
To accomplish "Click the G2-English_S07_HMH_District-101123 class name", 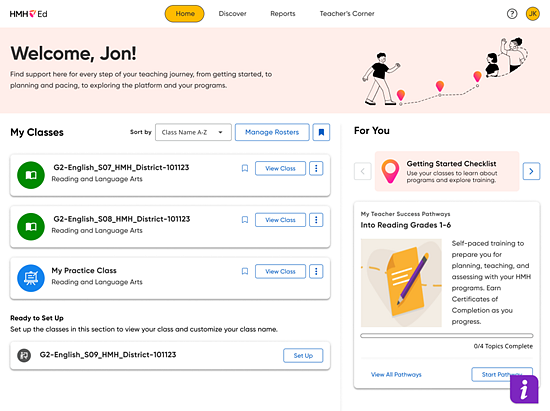I will (x=121, y=167).
